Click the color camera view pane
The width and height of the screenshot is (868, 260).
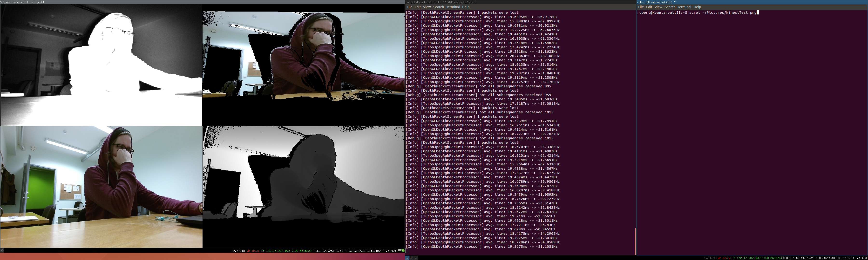tap(101, 187)
